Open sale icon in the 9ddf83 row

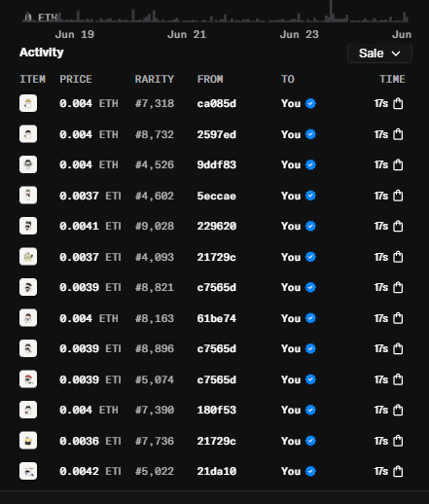[398, 164]
